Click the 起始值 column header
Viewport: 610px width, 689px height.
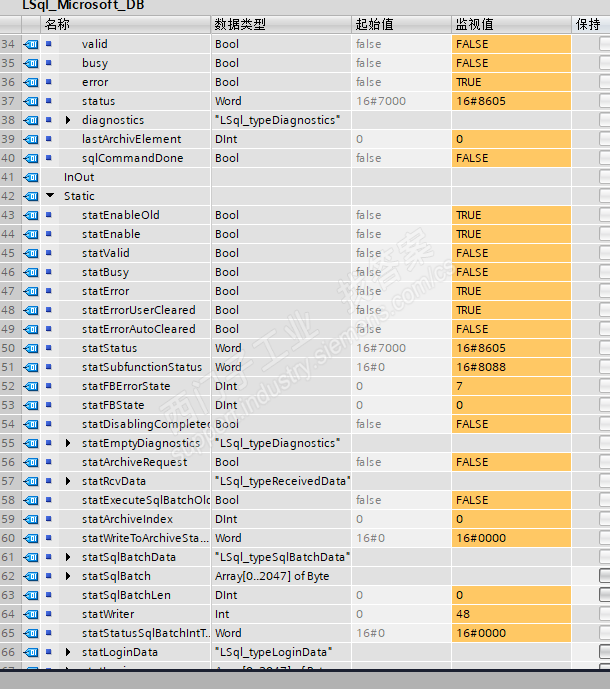click(x=402, y=24)
